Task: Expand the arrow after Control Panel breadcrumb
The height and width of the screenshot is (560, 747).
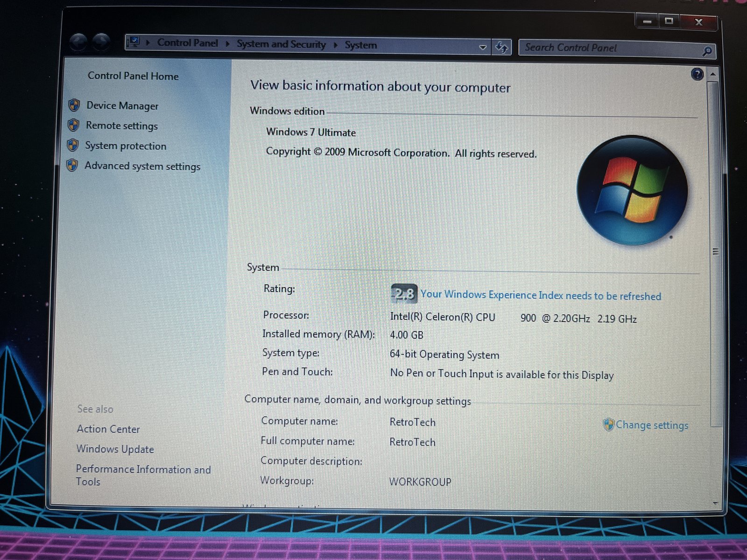Action: coord(227,44)
